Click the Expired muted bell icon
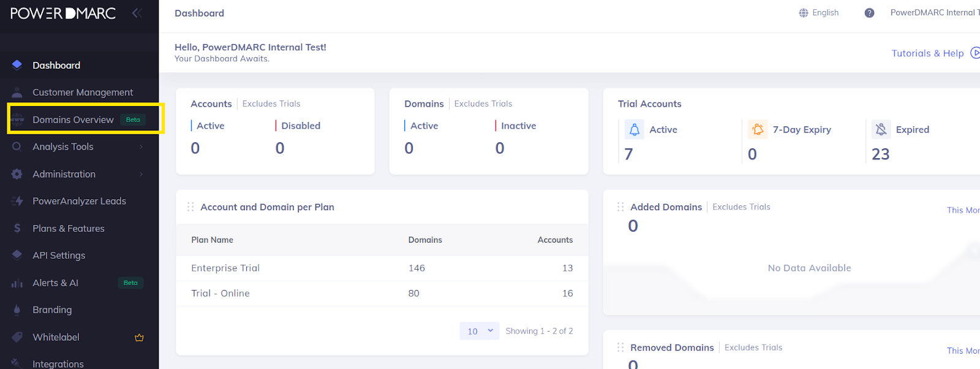This screenshot has height=369, width=980. [x=881, y=129]
